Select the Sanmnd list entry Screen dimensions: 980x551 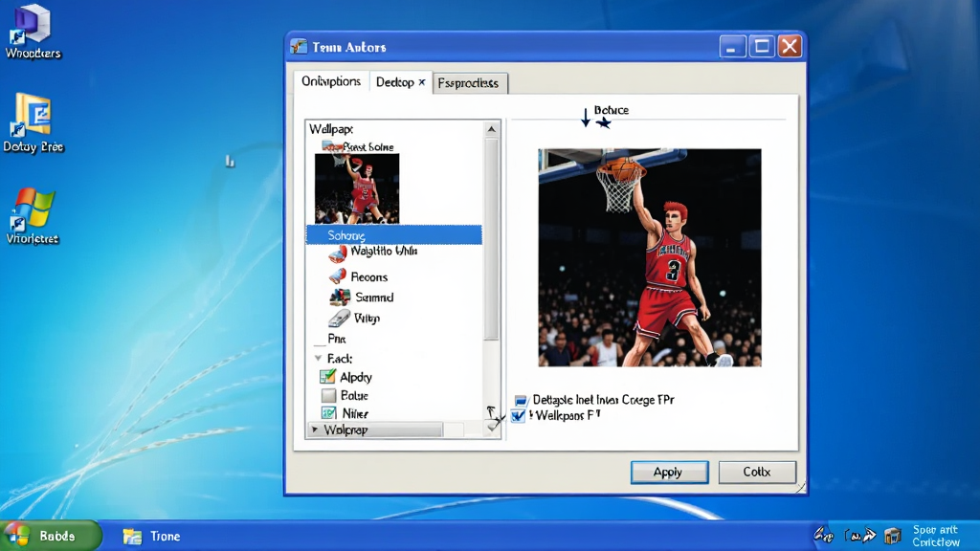tap(374, 298)
